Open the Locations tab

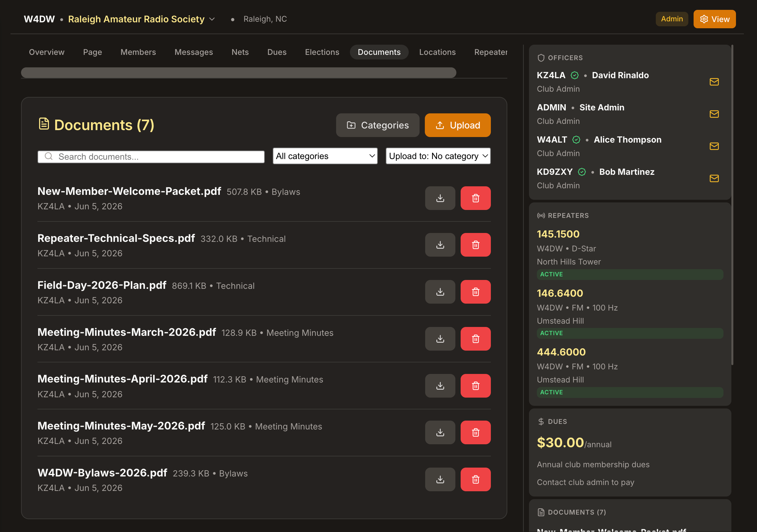click(x=437, y=52)
